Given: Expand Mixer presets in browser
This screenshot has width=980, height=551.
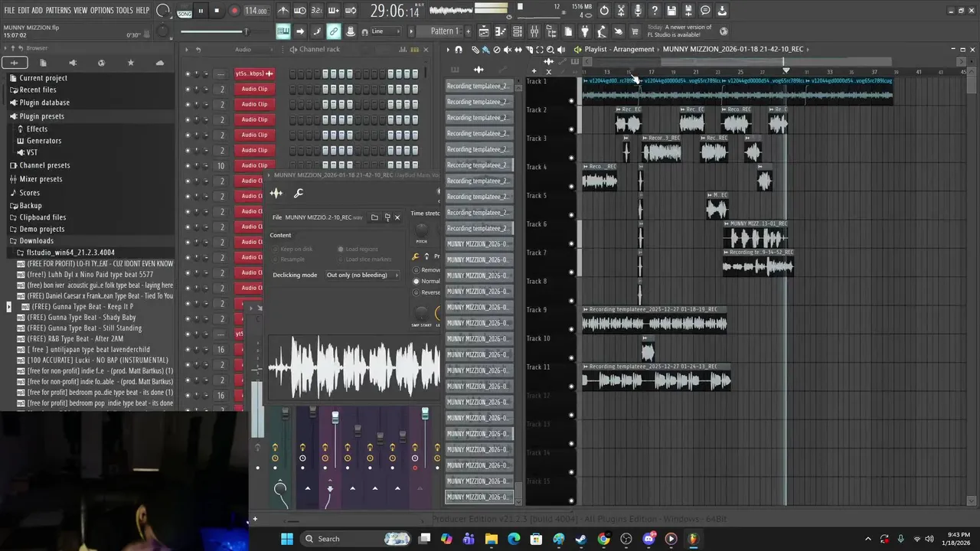Looking at the screenshot, I should coord(41,179).
